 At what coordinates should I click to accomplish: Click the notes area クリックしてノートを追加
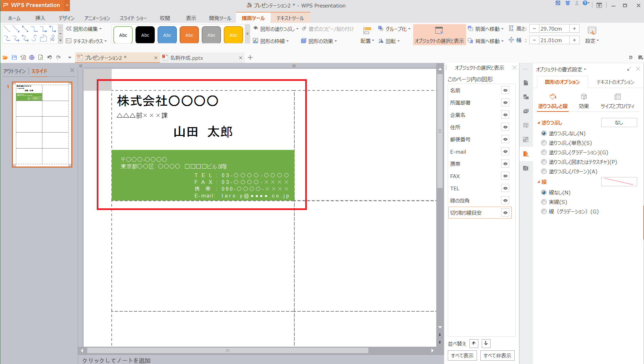tap(116, 360)
